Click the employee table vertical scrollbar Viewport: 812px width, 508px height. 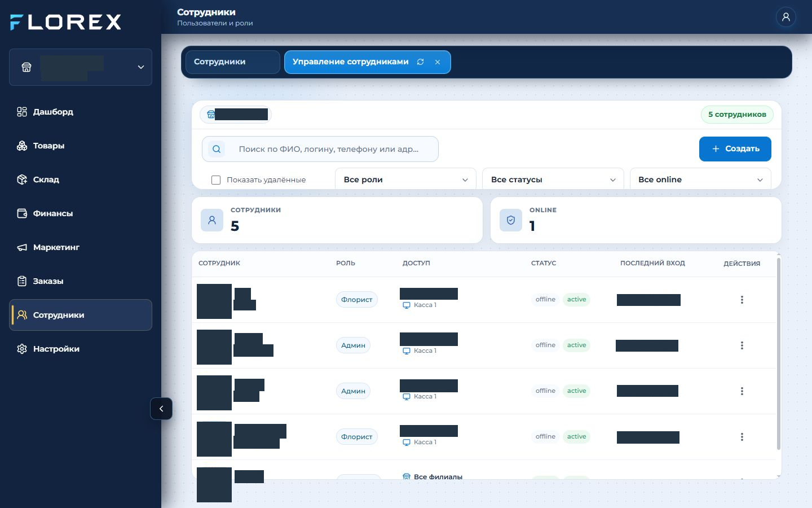779,354
